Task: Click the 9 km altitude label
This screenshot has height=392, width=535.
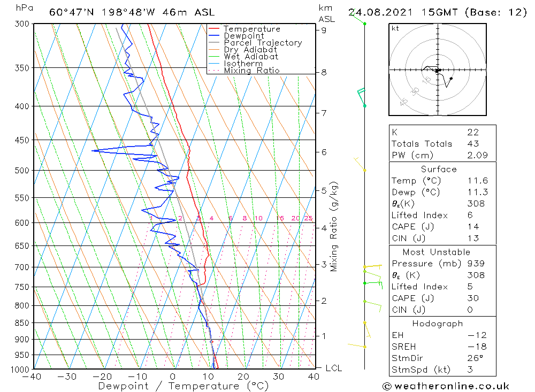Action: (x=324, y=30)
